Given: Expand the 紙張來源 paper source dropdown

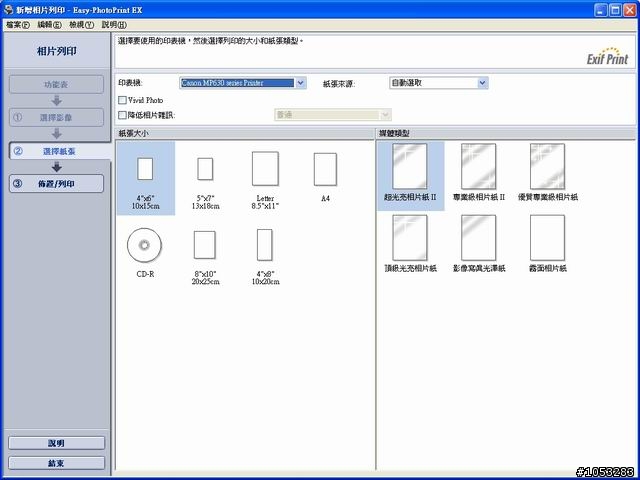Looking at the screenshot, I should [x=482, y=83].
